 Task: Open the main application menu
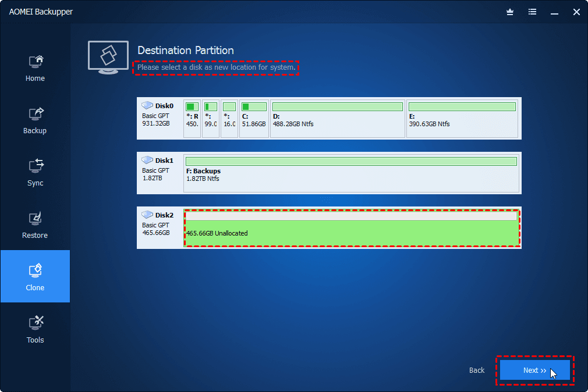coord(532,12)
